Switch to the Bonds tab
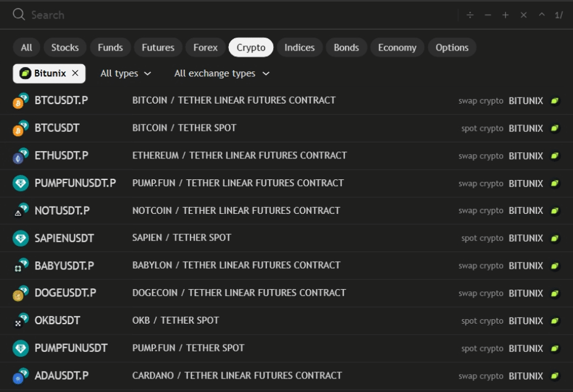 [x=347, y=47]
